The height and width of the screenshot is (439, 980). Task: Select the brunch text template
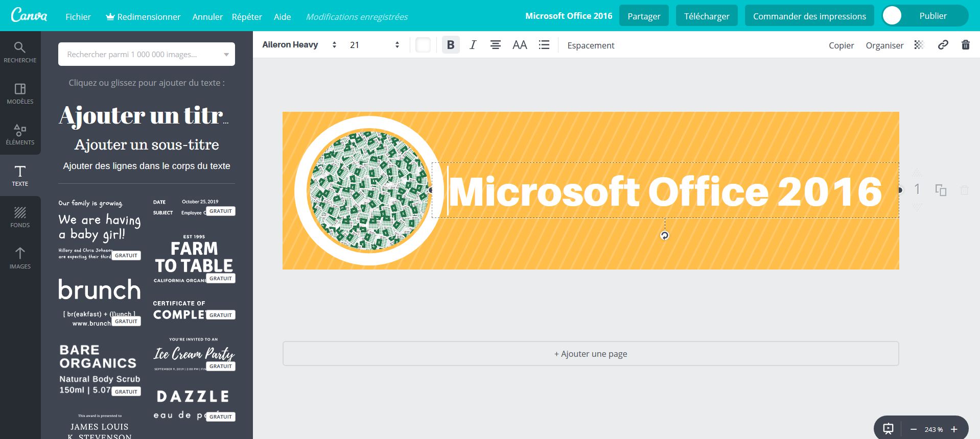[100, 302]
